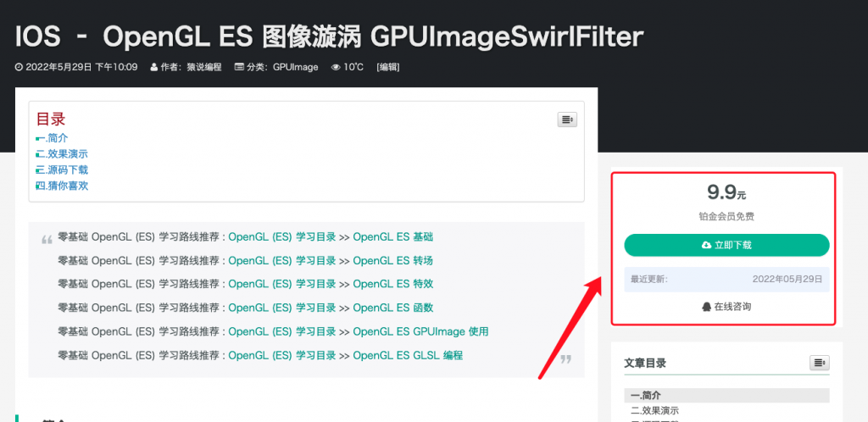Select 二.效果演示 in 文章目录 sidebar
The image size is (868, 422).
click(x=655, y=410)
